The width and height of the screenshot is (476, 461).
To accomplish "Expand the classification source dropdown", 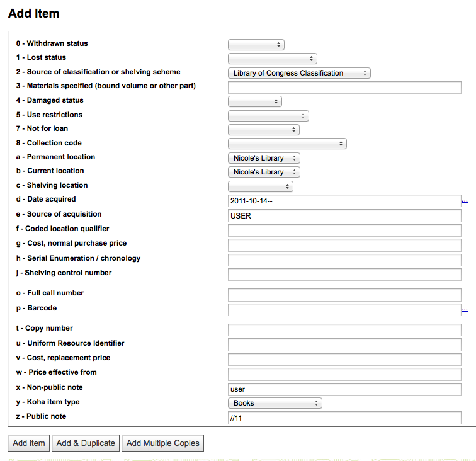I will tap(299, 73).
